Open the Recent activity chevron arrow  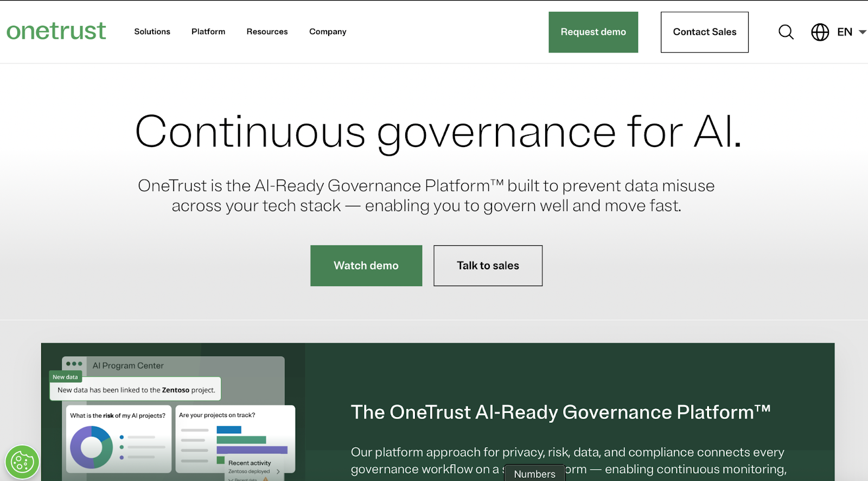pyautogui.click(x=278, y=471)
